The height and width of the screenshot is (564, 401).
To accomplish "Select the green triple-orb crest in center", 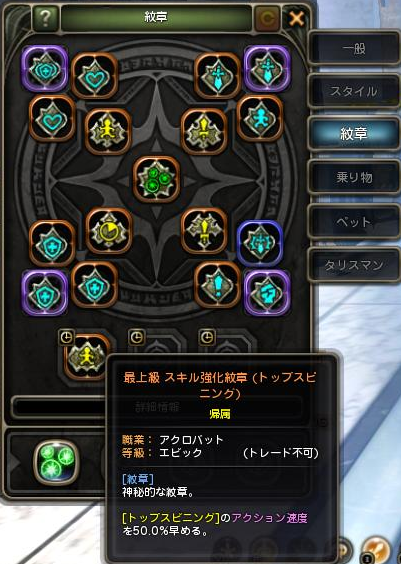I will (156, 179).
